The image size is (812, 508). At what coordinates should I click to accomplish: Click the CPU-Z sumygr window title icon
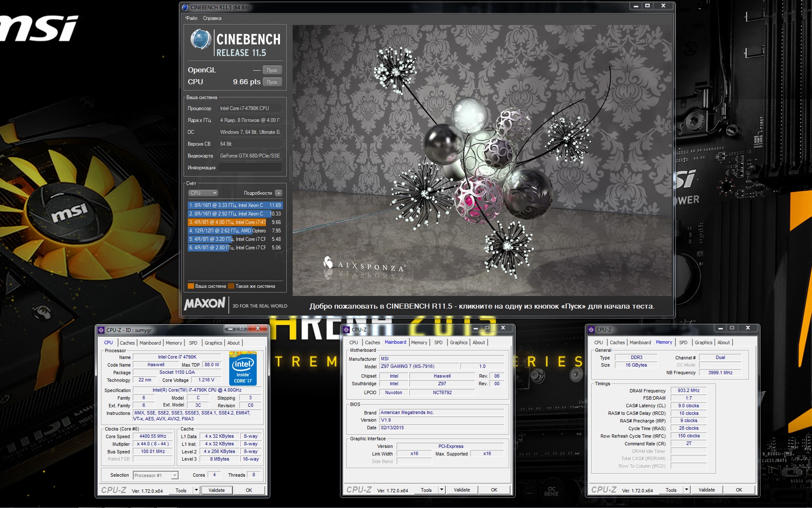(x=101, y=330)
